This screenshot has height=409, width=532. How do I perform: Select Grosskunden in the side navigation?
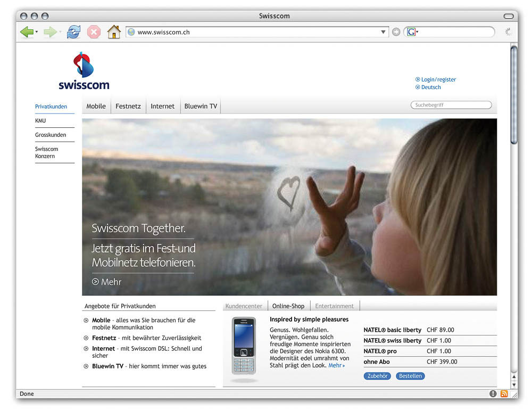[51, 135]
